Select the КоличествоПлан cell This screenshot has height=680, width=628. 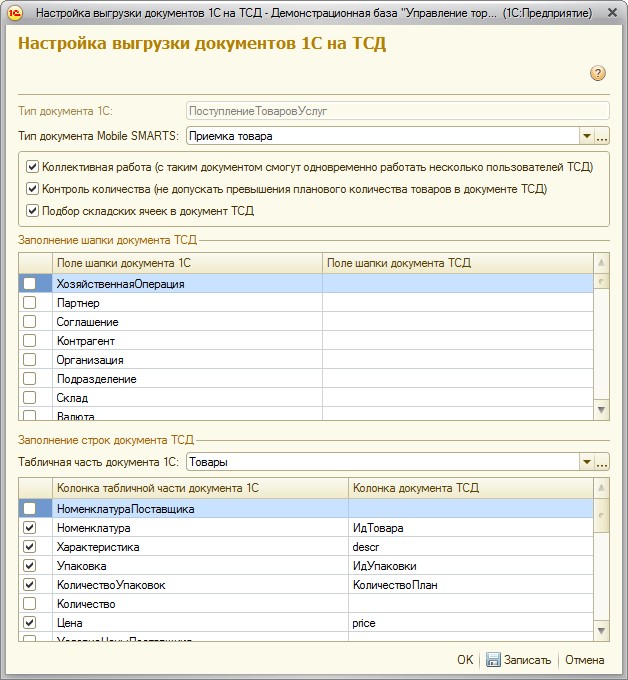coord(471,585)
